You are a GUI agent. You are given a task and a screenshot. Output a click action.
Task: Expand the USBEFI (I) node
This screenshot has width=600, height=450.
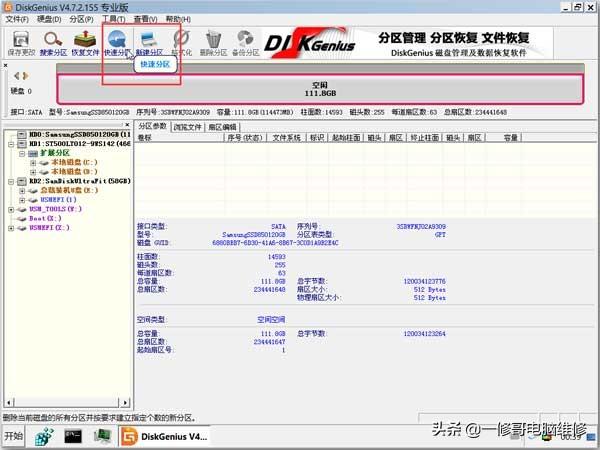click(x=22, y=200)
